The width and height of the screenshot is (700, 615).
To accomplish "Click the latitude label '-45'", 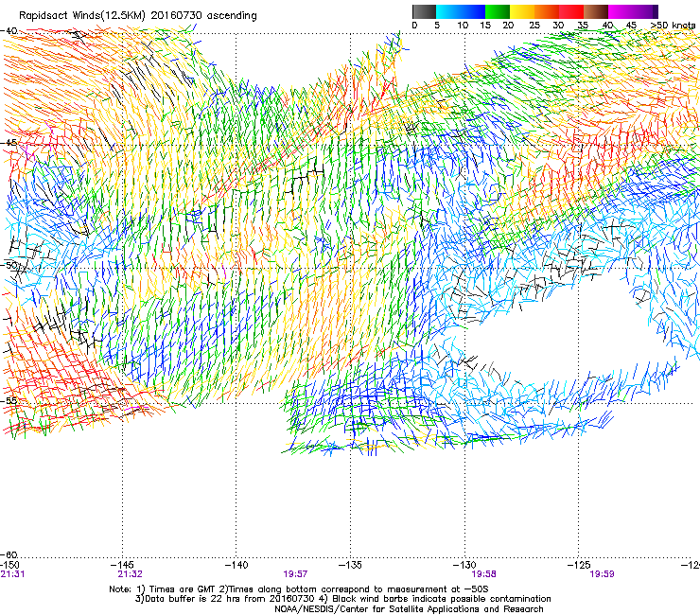I will pos(9,143).
